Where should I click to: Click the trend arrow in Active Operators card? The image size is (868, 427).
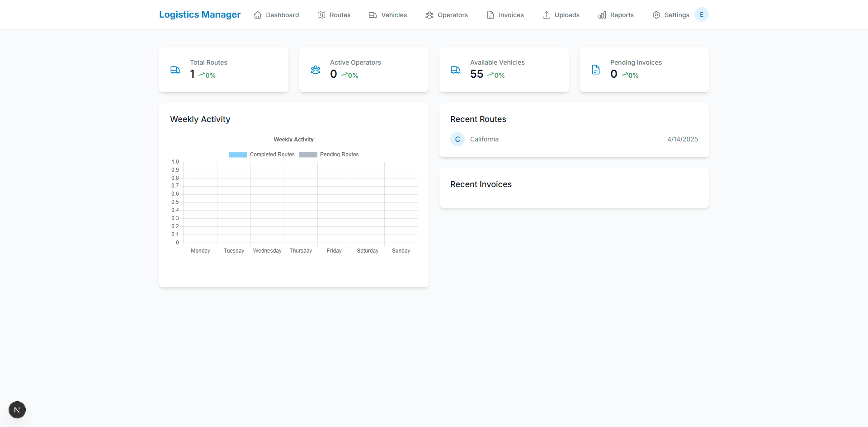pyautogui.click(x=344, y=75)
